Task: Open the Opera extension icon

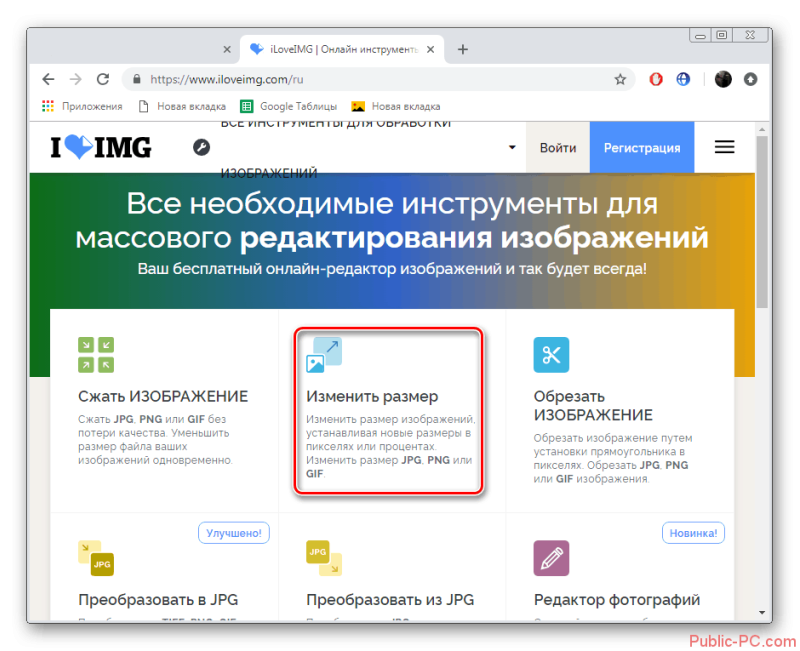Action: coord(656,79)
